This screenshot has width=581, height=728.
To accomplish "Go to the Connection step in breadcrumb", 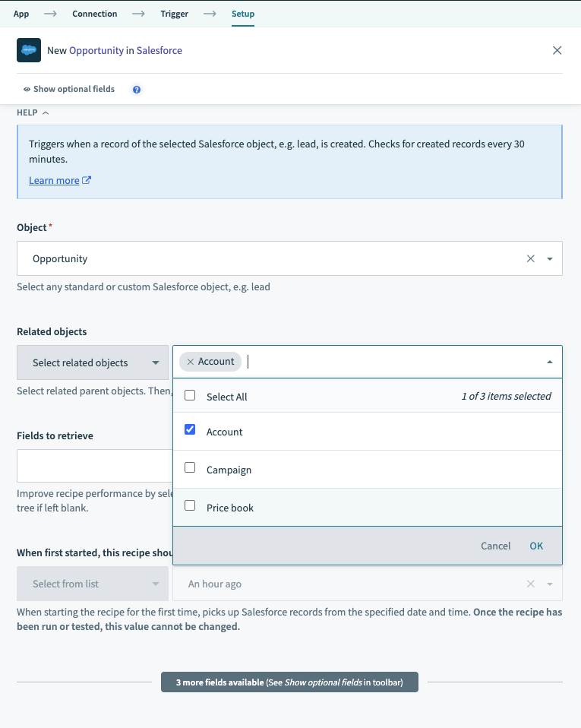I will pyautogui.click(x=94, y=14).
